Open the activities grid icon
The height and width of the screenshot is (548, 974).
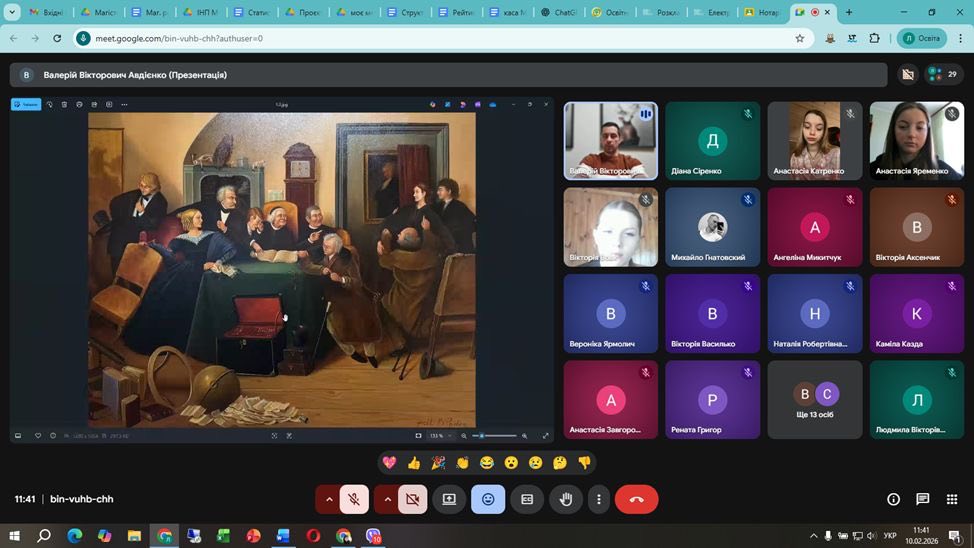(x=952, y=499)
